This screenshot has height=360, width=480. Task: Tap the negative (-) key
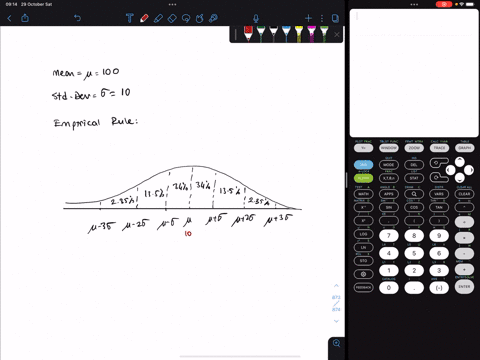point(439,288)
